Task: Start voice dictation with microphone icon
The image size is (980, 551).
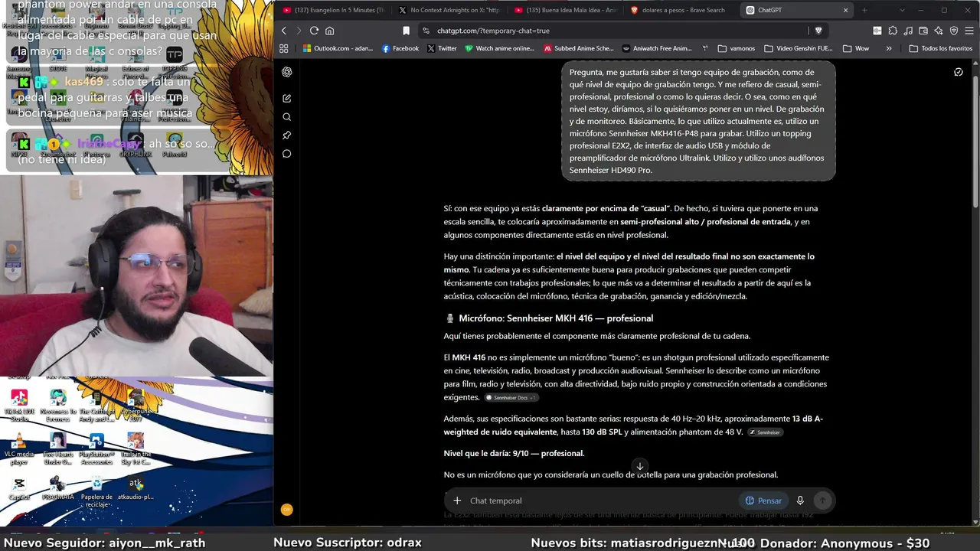Action: pos(800,500)
